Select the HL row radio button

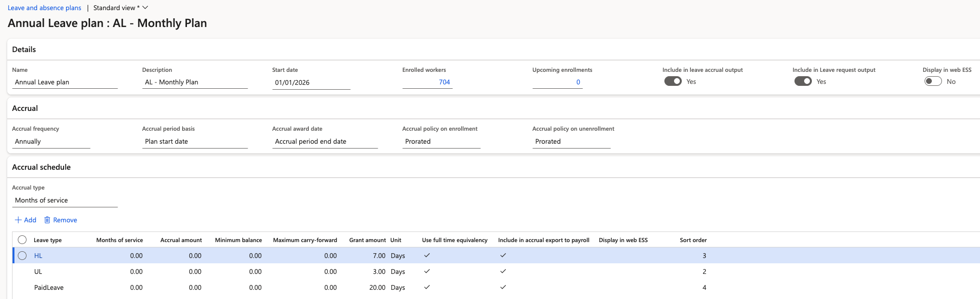tap(22, 256)
